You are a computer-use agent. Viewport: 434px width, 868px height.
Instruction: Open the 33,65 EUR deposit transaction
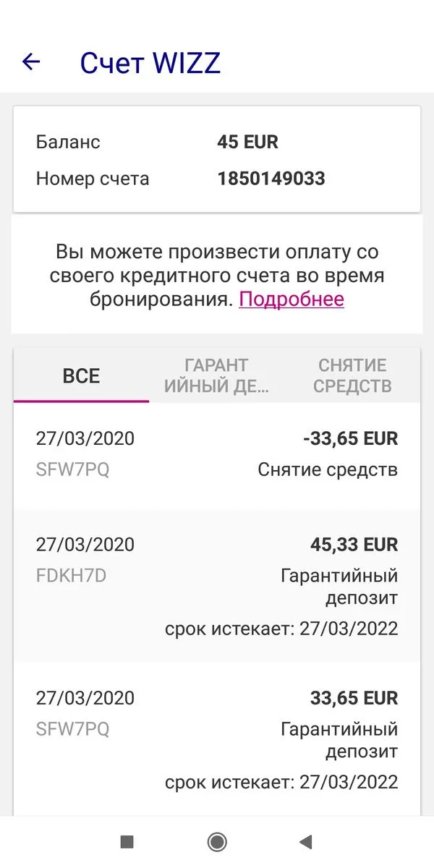pos(217,739)
